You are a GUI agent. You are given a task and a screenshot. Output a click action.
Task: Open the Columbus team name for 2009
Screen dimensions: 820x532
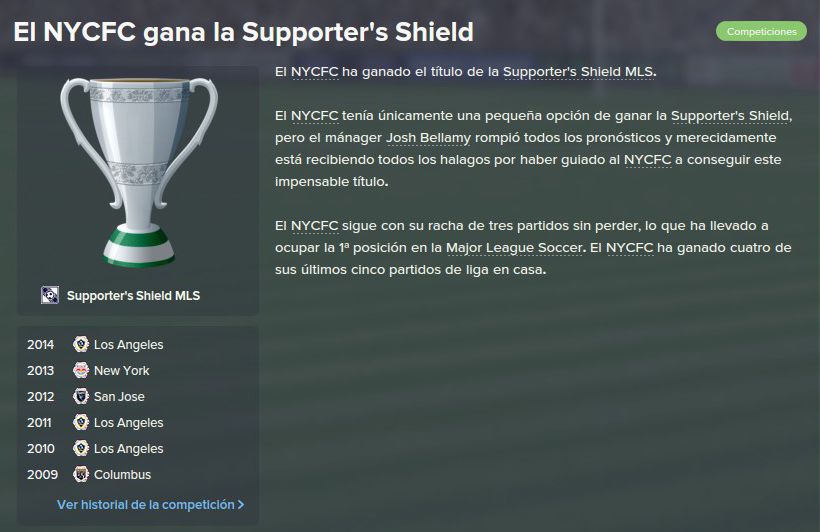point(122,474)
